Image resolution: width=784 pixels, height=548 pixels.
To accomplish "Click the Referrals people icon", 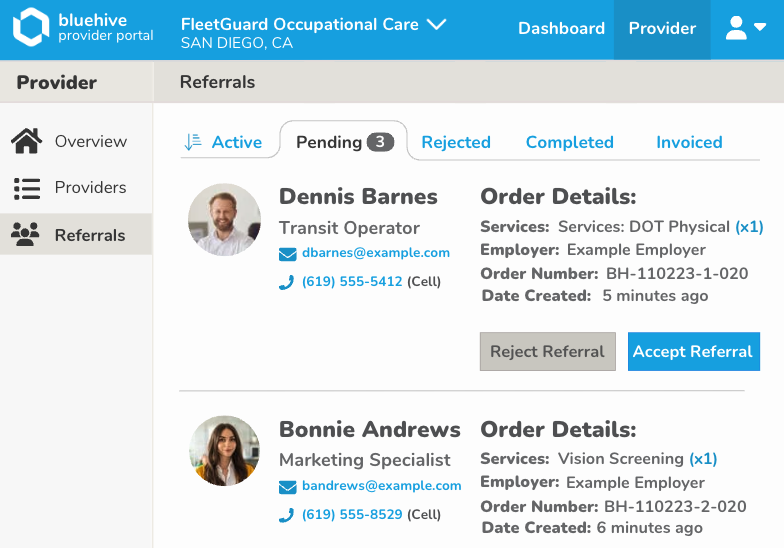I will pyautogui.click(x=26, y=235).
